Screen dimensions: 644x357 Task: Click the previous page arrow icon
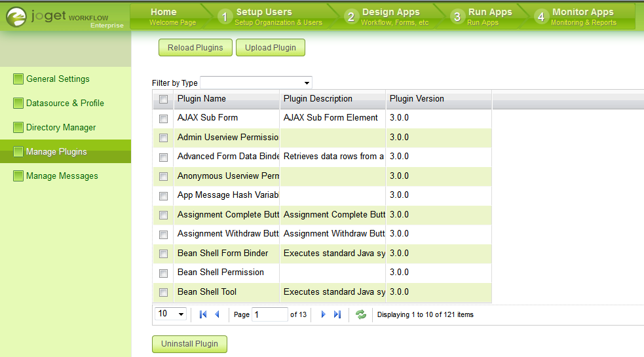(x=217, y=314)
